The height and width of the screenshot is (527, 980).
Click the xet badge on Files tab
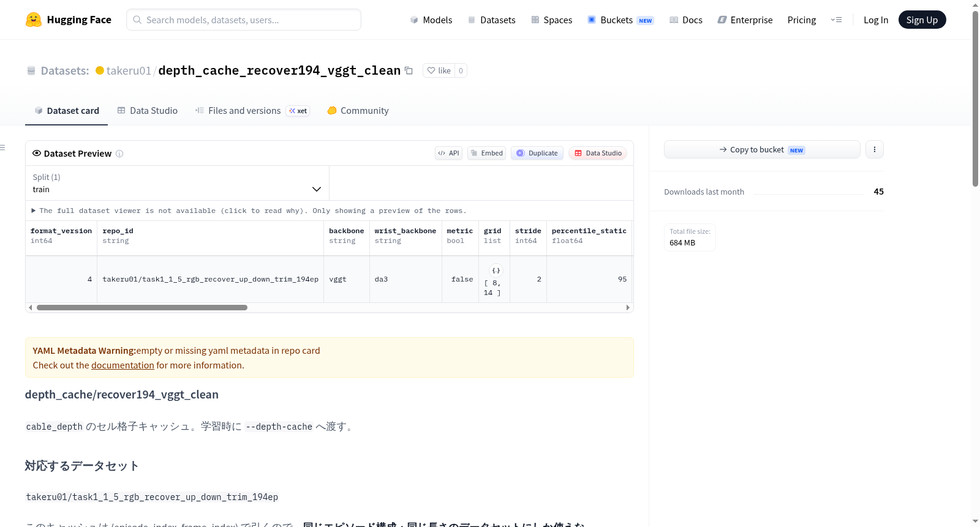coord(298,111)
